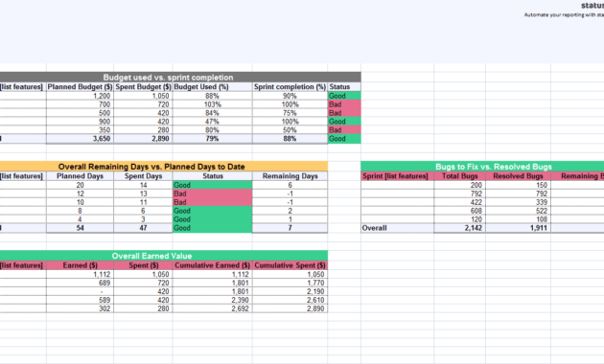The image size is (604, 364).
Task: Select the 'Budget Used (%)' header cell
Action: click(212, 86)
